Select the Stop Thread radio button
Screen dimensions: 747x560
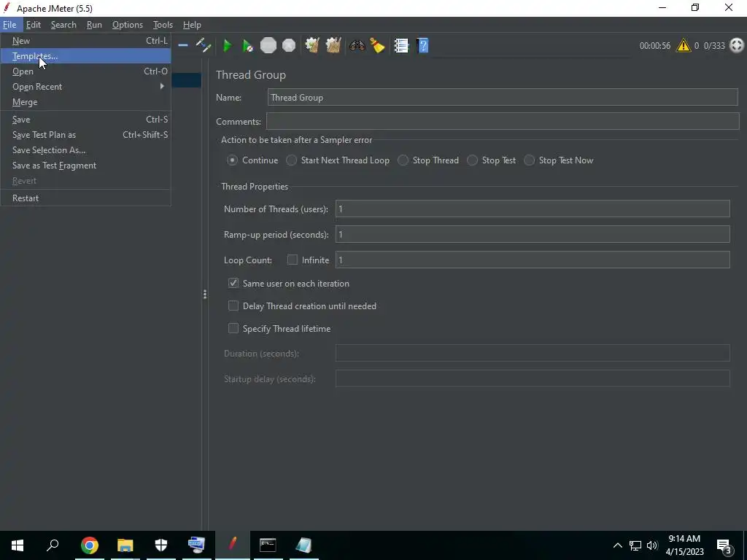403,160
